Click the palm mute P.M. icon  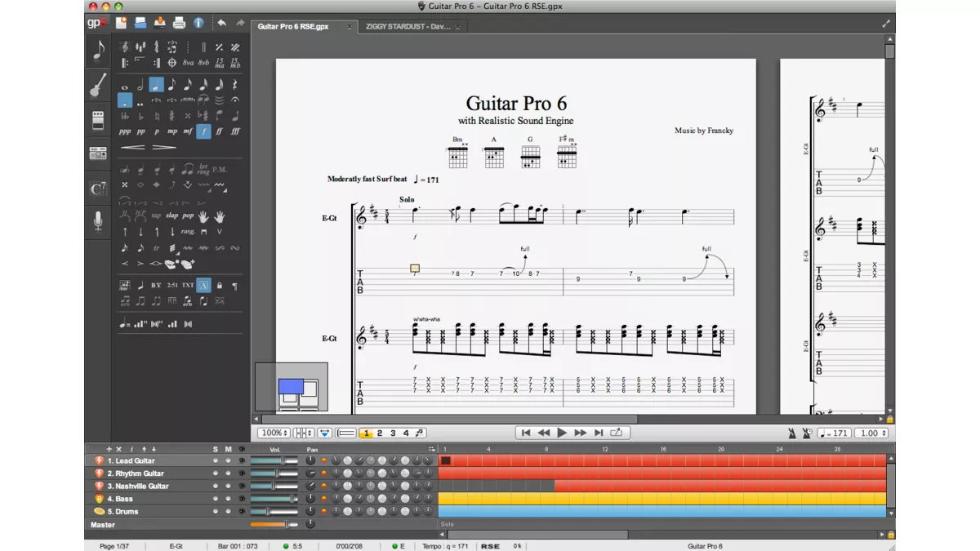coord(220,170)
